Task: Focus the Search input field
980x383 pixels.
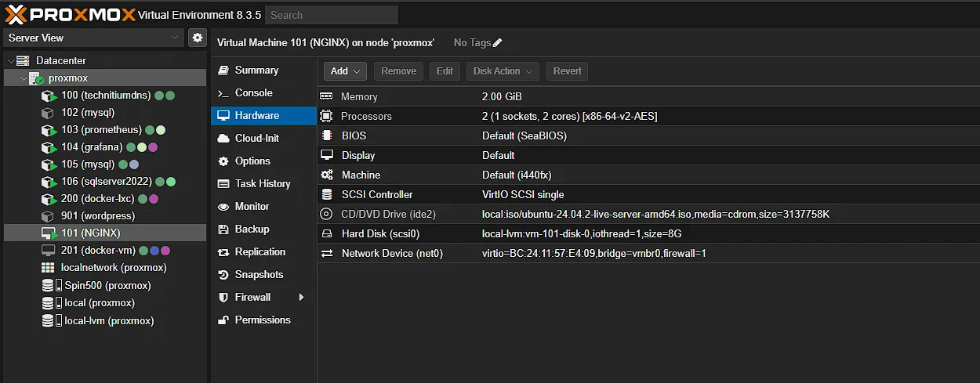Action: 332,15
